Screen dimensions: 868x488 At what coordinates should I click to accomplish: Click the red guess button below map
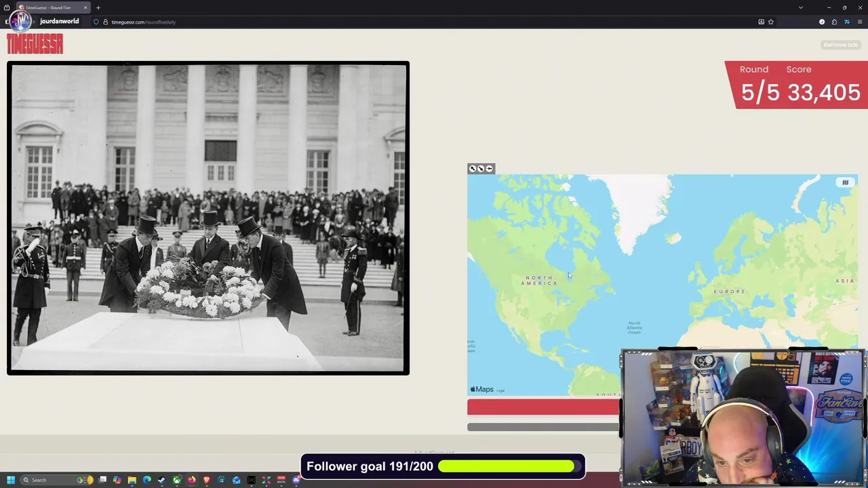click(543, 407)
